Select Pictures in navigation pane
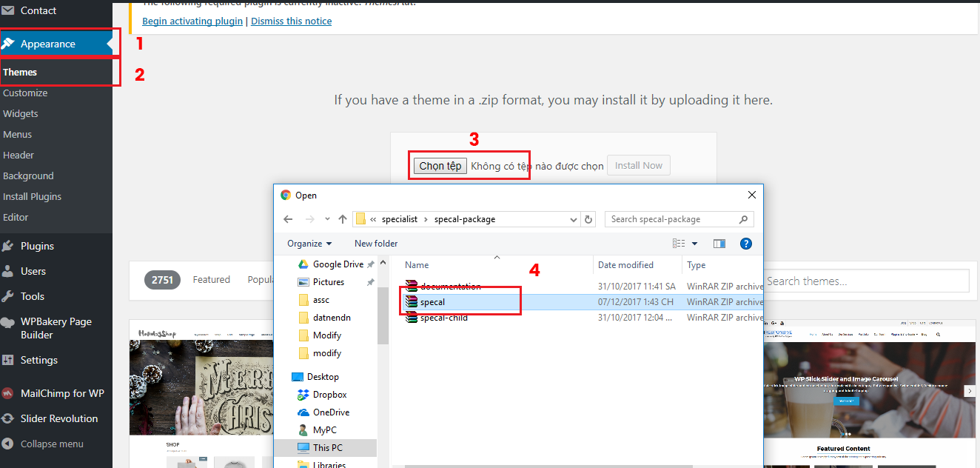 point(321,282)
